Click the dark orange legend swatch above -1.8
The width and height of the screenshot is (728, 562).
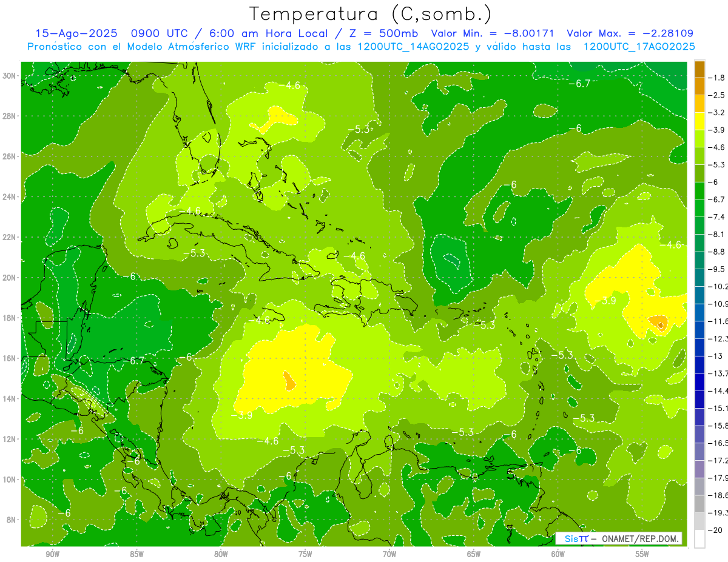699,69
